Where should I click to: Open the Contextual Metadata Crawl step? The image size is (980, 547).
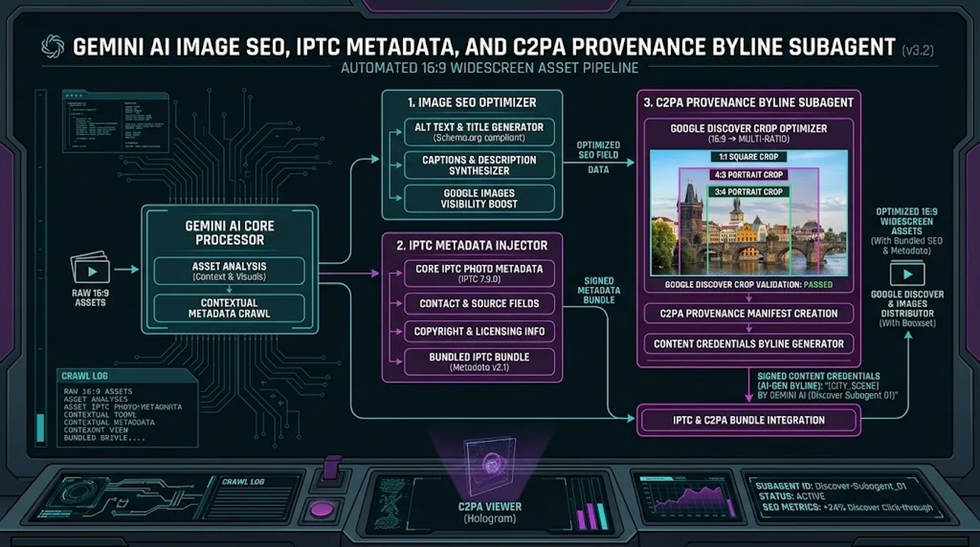(229, 308)
